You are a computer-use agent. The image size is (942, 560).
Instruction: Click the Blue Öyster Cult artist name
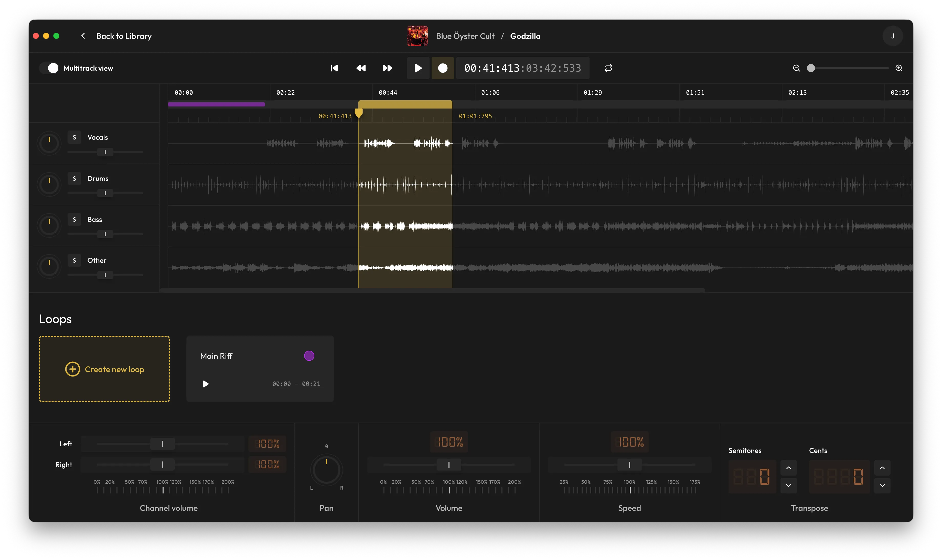(x=465, y=36)
